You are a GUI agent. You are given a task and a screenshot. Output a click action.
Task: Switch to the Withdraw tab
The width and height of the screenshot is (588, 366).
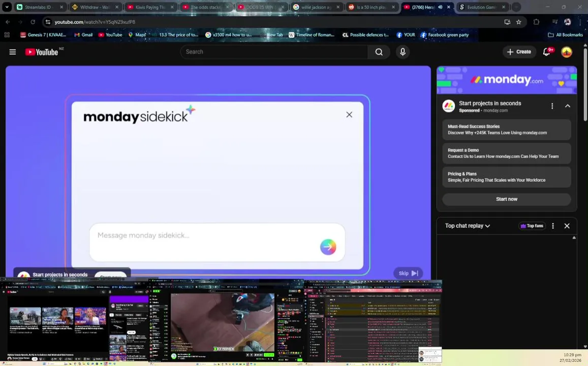(95, 7)
